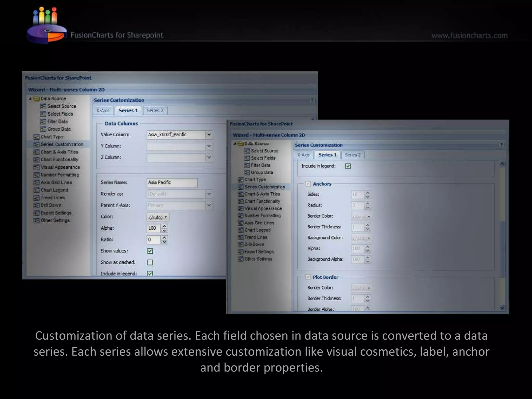Toggle the Plot Border group checkbox
Screen dimensions: 532x399
click(x=308, y=277)
